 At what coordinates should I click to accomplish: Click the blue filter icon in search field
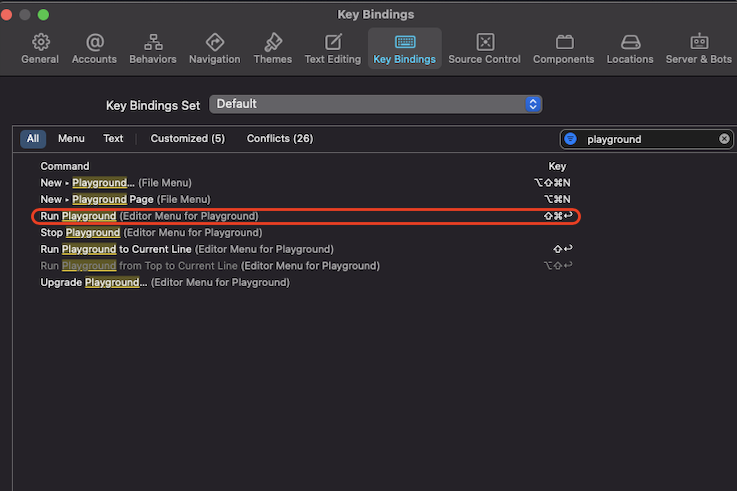(x=571, y=139)
